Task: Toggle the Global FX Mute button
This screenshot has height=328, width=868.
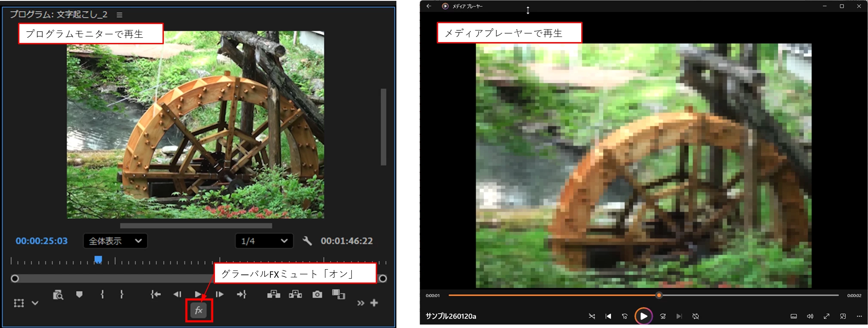Action: [199, 310]
